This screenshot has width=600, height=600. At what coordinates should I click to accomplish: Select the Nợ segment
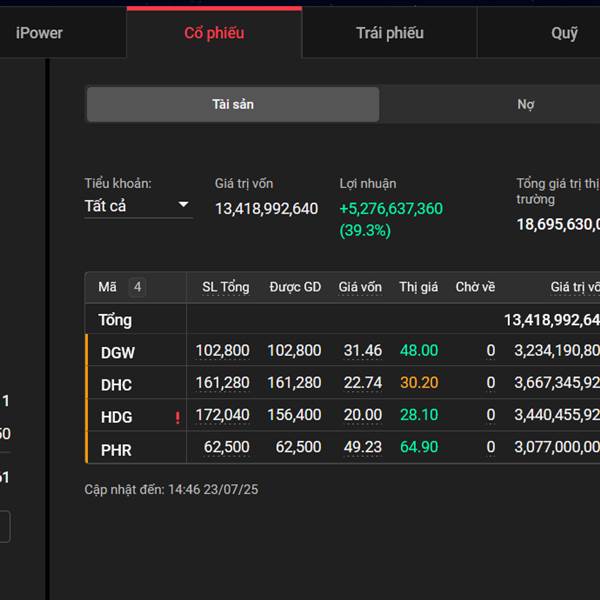coord(526,104)
